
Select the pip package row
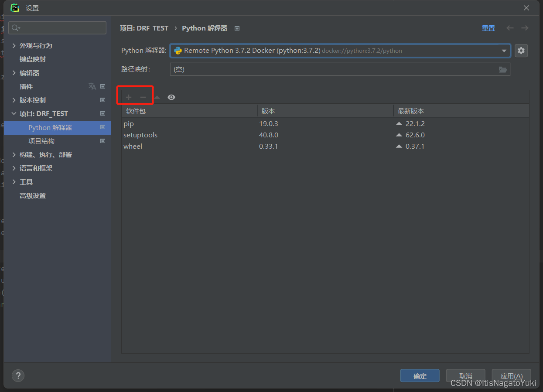click(325, 124)
